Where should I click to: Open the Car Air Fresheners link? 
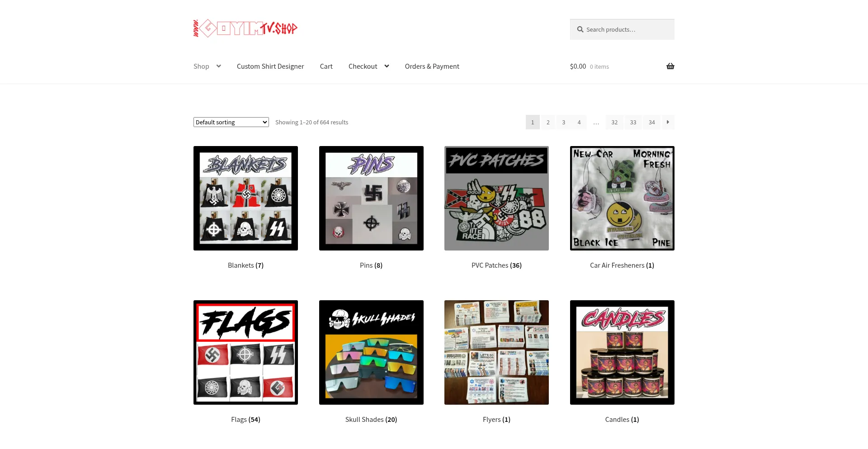click(x=622, y=265)
